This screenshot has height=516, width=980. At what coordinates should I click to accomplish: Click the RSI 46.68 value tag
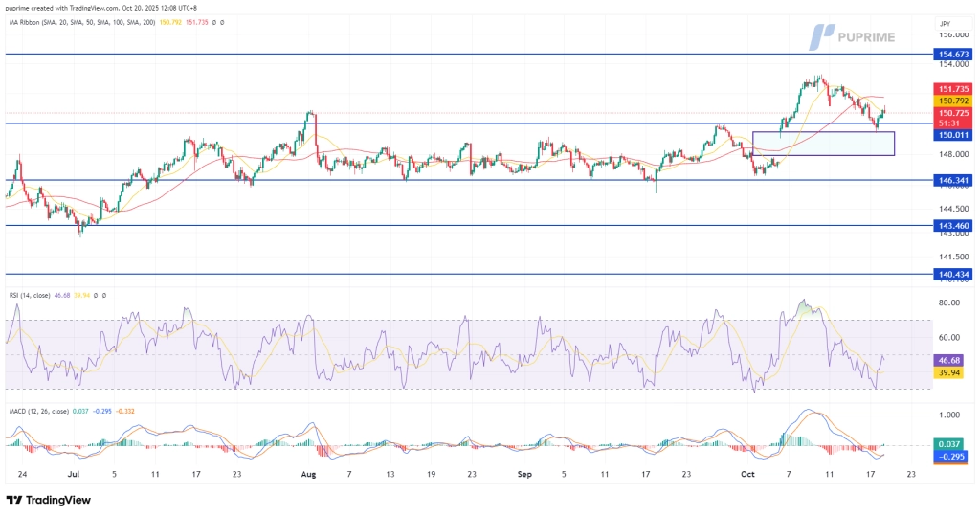tap(950, 360)
